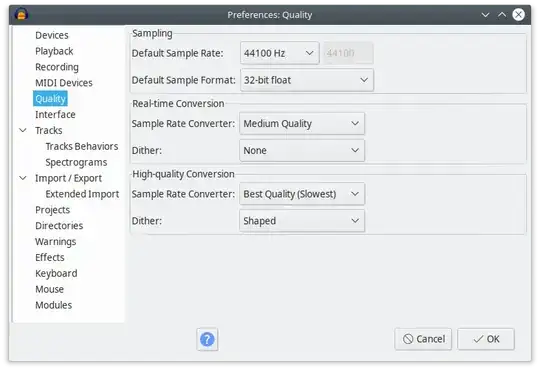Image resolution: width=540 pixels, height=370 pixels.
Task: Click the Default Sample Format label
Action: (184, 80)
